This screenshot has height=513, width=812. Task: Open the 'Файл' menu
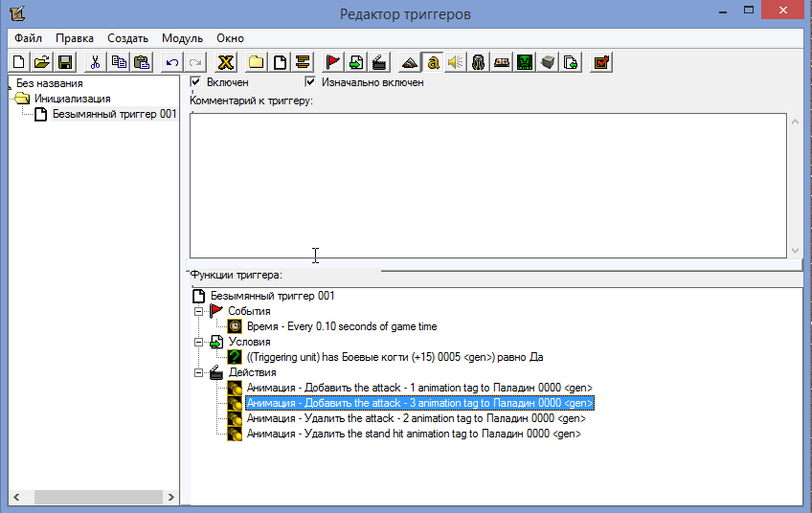28,38
